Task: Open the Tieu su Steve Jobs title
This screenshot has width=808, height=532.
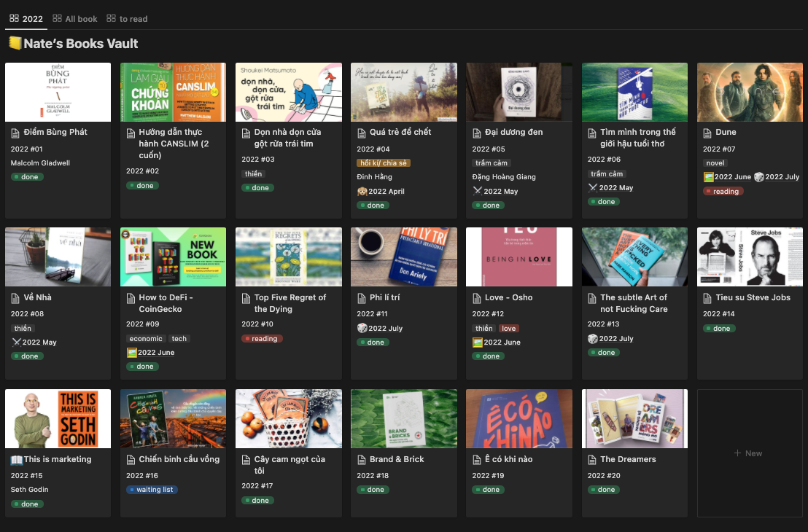Action: (753, 298)
